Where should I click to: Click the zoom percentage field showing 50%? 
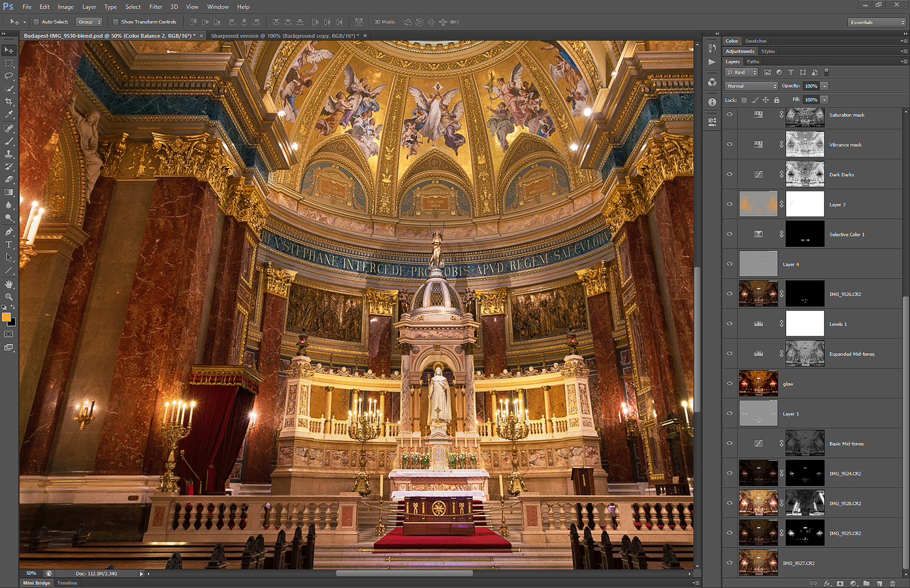point(31,574)
